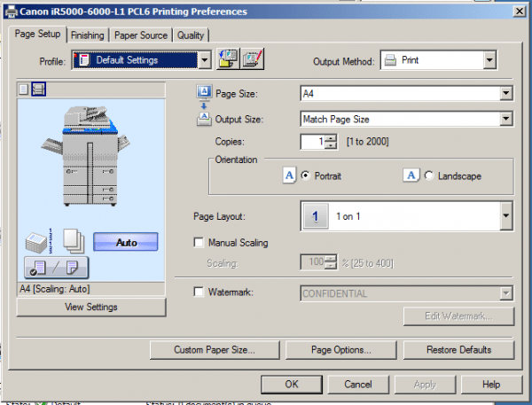Enable the Manual Scaling checkbox
Screen dimensions: 532x405
tap(199, 242)
